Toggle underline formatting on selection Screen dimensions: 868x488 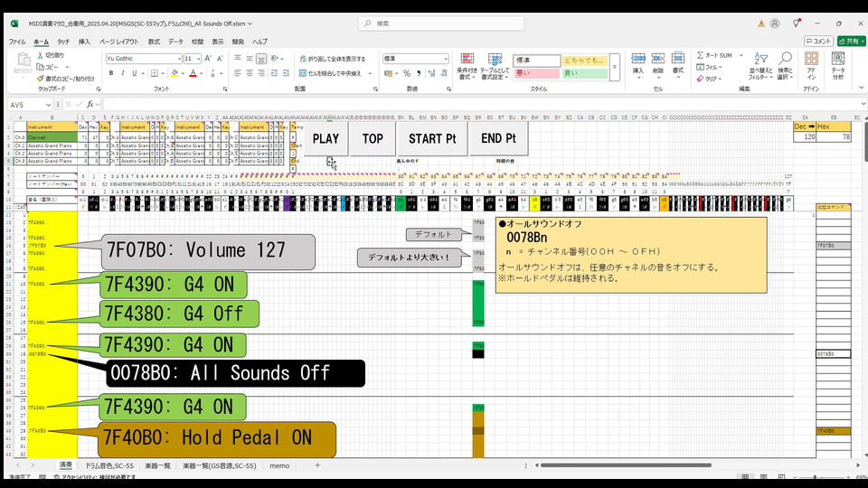point(133,73)
